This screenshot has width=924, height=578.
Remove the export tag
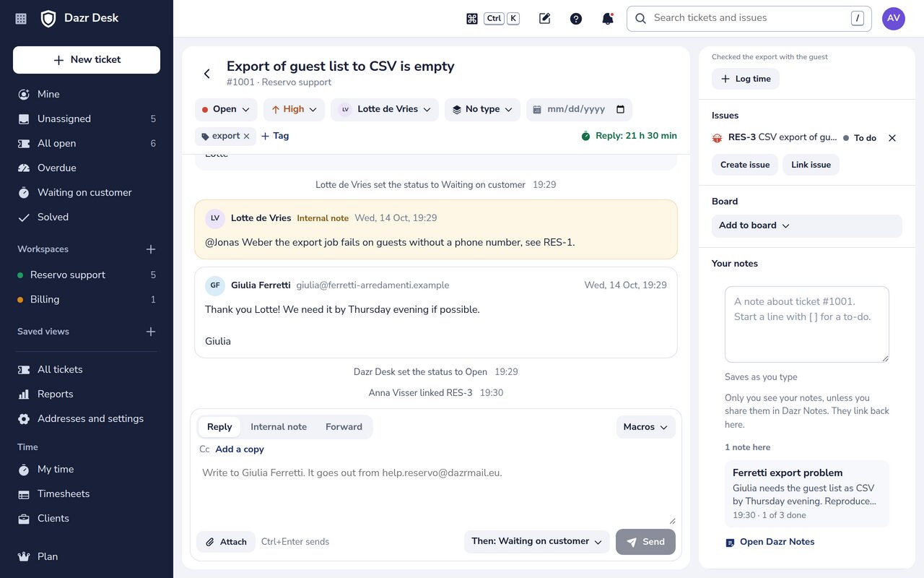(246, 136)
